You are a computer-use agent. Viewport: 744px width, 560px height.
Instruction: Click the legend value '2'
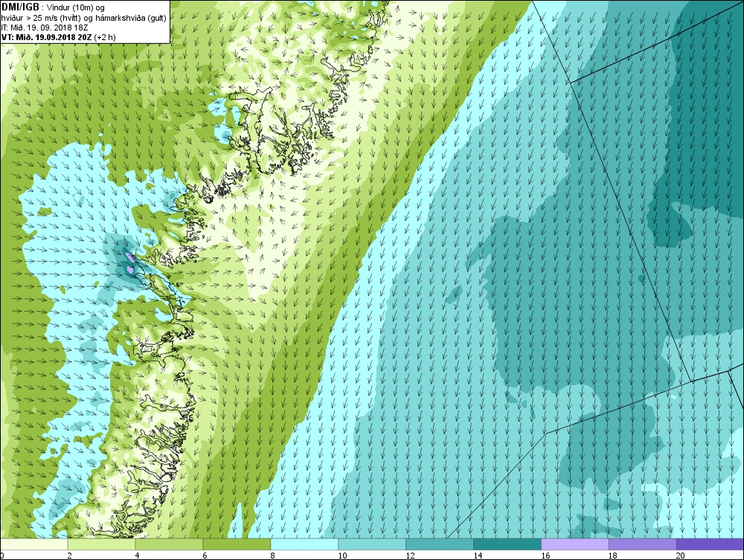pos(70,556)
